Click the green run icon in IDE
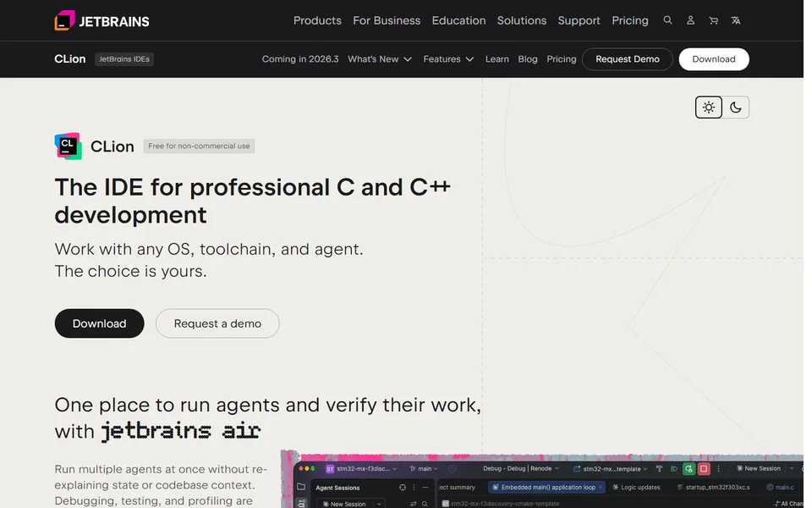812x508 pixels. point(674,468)
